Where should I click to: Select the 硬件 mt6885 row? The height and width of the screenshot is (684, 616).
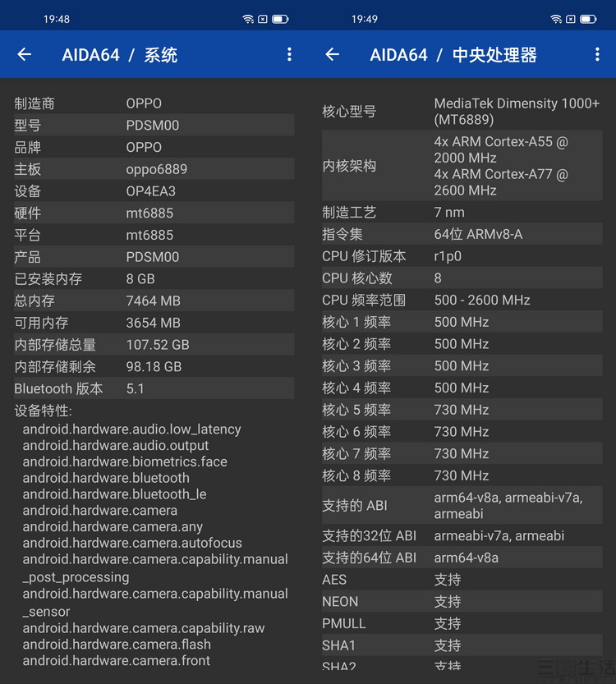coord(154,213)
